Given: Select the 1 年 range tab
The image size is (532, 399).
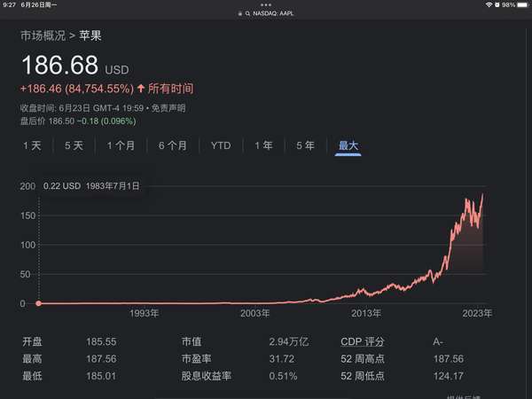Looking at the screenshot, I should [263, 145].
